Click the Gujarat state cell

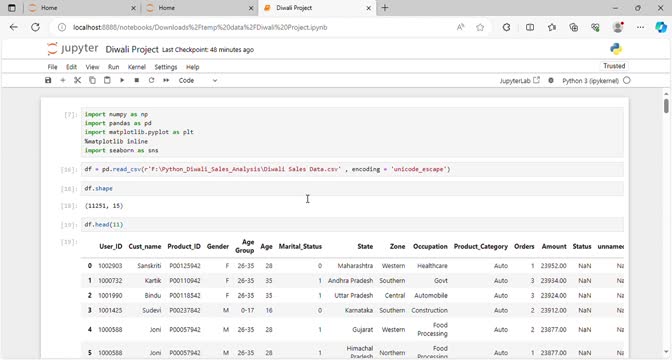point(362,330)
